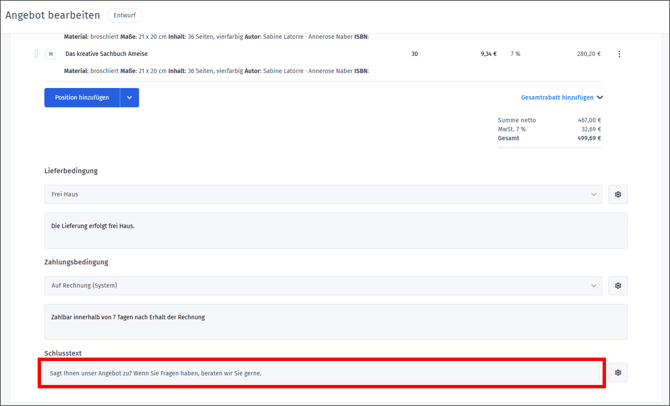Open settings gear for Schlusstext
The image size is (670, 406).
click(x=618, y=373)
